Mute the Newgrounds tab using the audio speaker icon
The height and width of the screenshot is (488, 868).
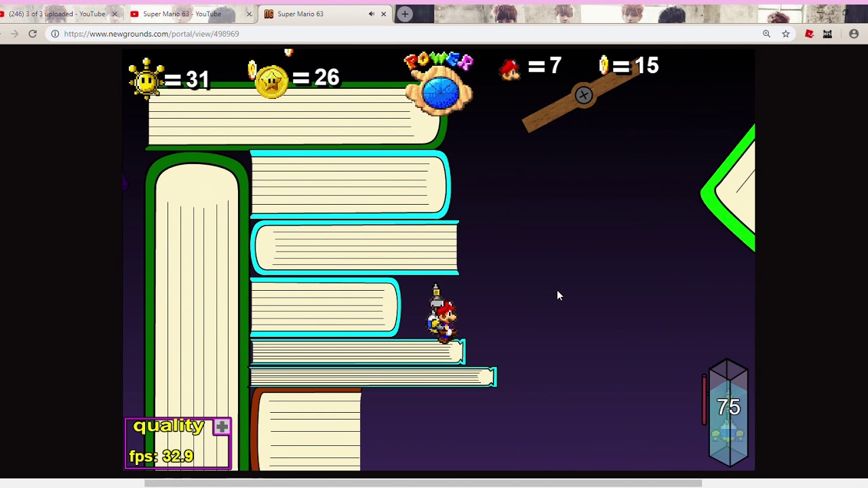(x=371, y=14)
